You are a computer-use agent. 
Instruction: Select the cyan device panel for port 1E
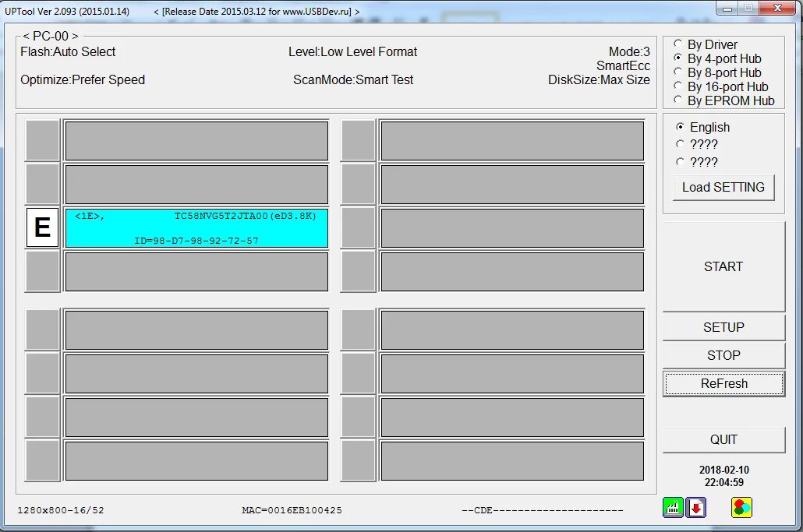196,227
